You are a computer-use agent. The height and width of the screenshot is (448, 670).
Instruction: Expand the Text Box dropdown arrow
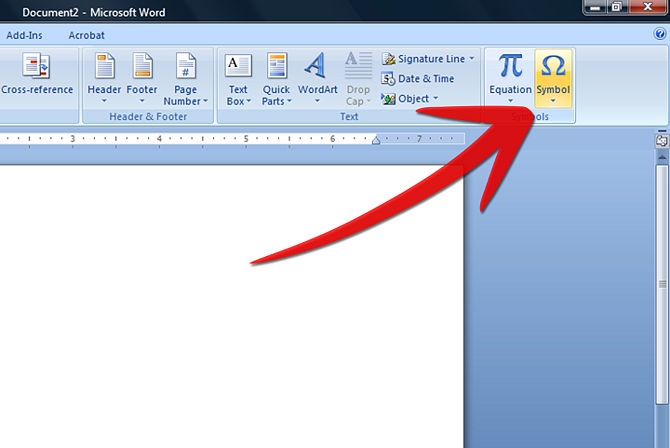(249, 101)
